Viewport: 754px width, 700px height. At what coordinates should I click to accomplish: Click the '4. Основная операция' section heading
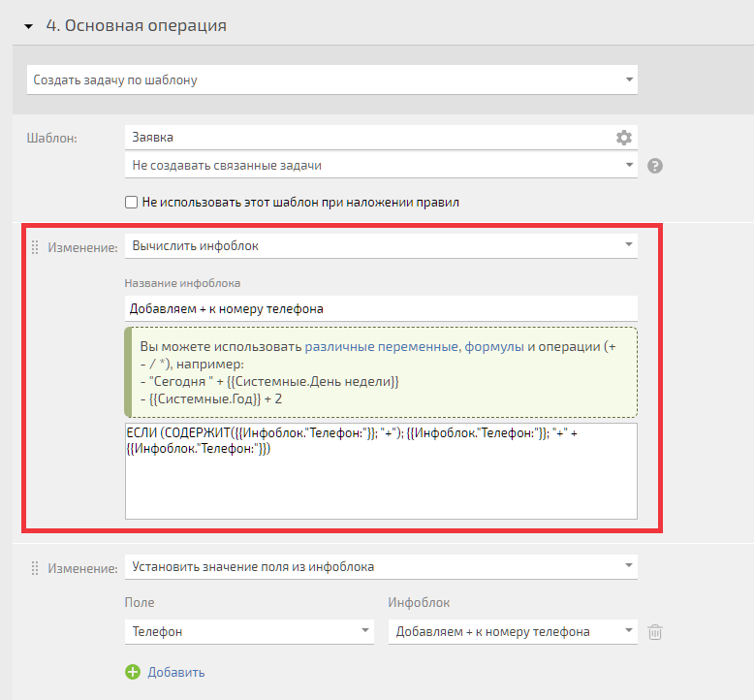pyautogui.click(x=136, y=25)
